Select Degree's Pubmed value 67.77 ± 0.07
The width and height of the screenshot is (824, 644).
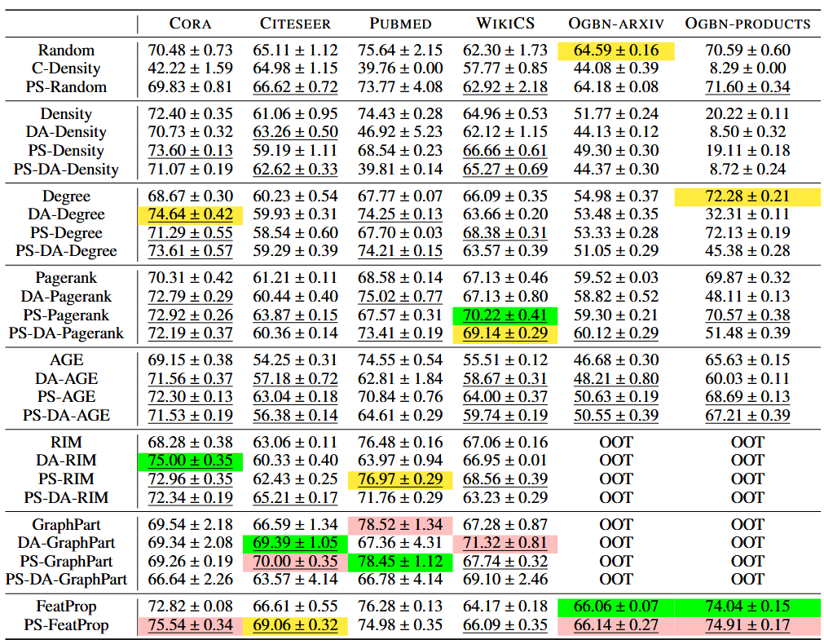[x=400, y=196]
